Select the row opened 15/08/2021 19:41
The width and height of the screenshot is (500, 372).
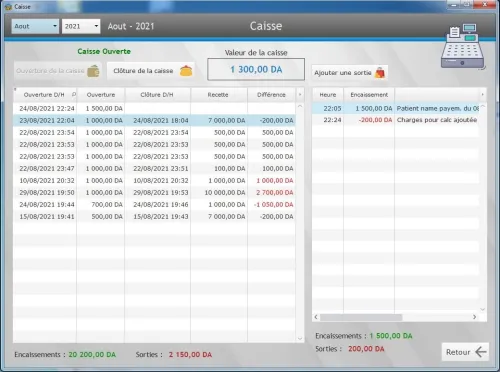click(154, 216)
